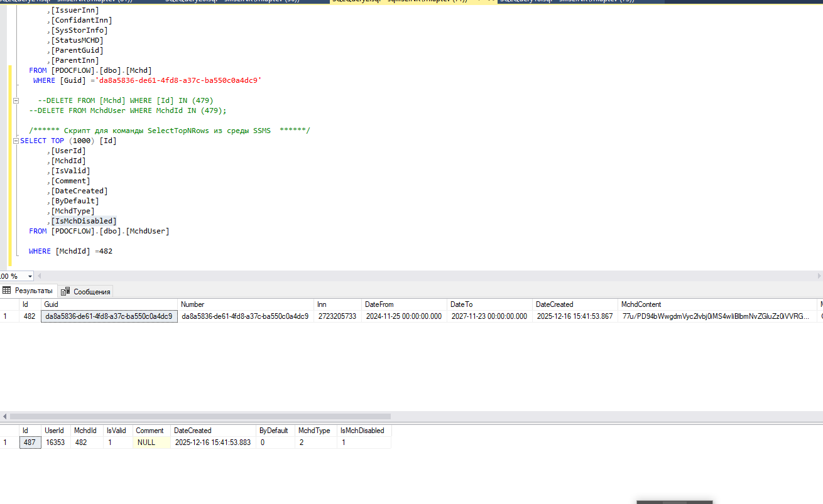This screenshot has width=823, height=504.
Task: Click the red GUID string in the WHERE clause
Action: (x=179, y=80)
